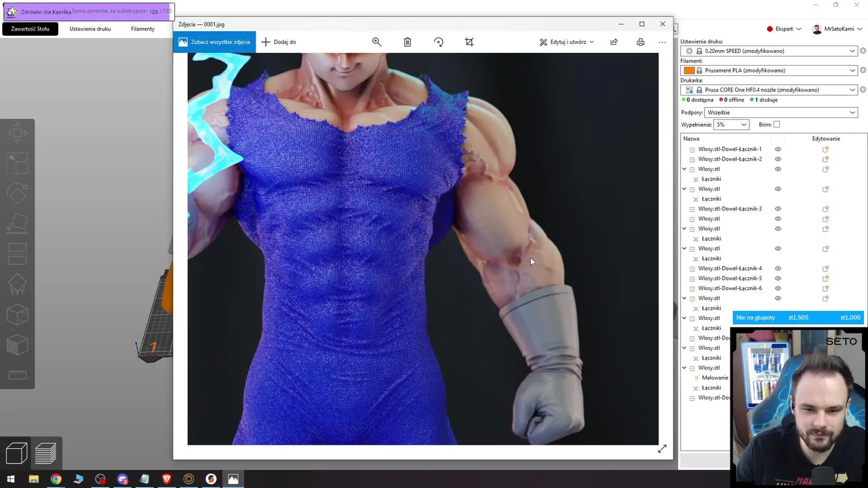Open Edytuj i utwórz dropdown in Photos
This screenshot has height=488, width=868.
(567, 42)
